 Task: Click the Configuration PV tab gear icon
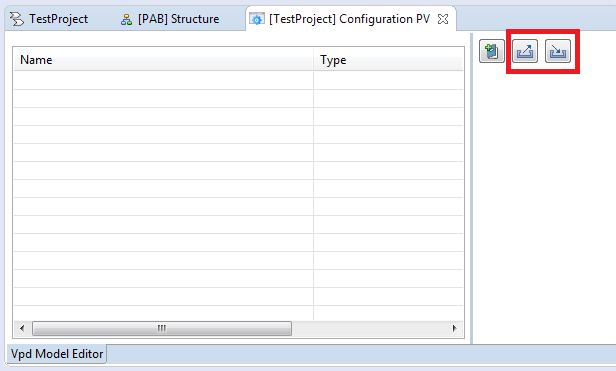(257, 19)
